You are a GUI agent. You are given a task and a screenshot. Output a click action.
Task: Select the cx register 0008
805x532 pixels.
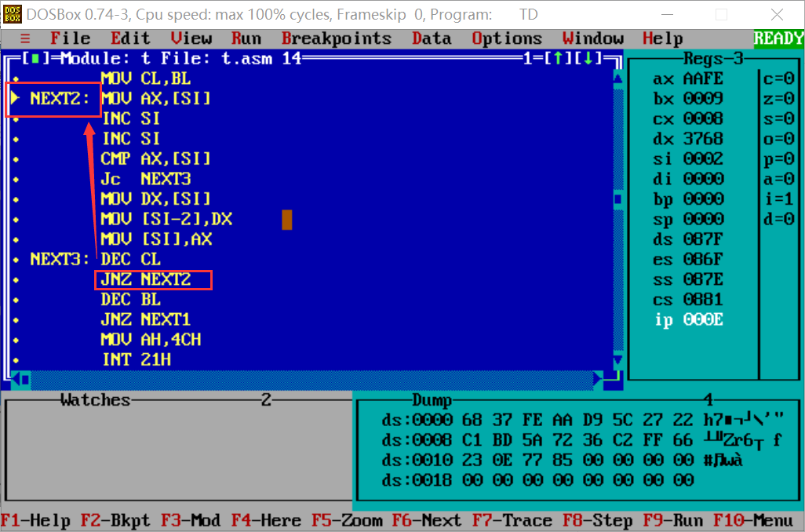click(x=688, y=118)
